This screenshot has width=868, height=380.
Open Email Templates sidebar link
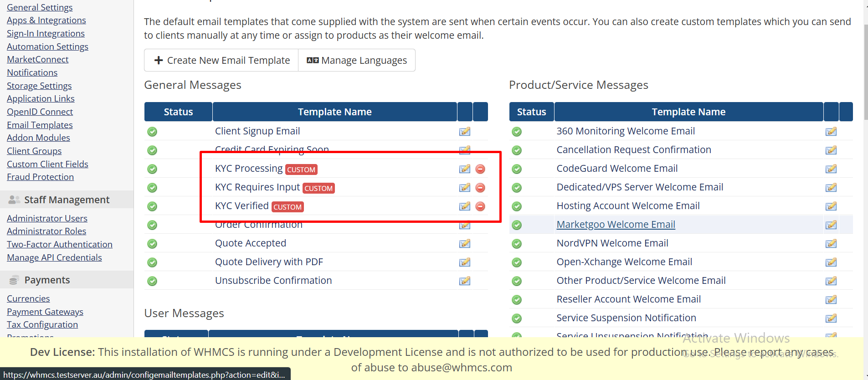pyautogui.click(x=40, y=125)
